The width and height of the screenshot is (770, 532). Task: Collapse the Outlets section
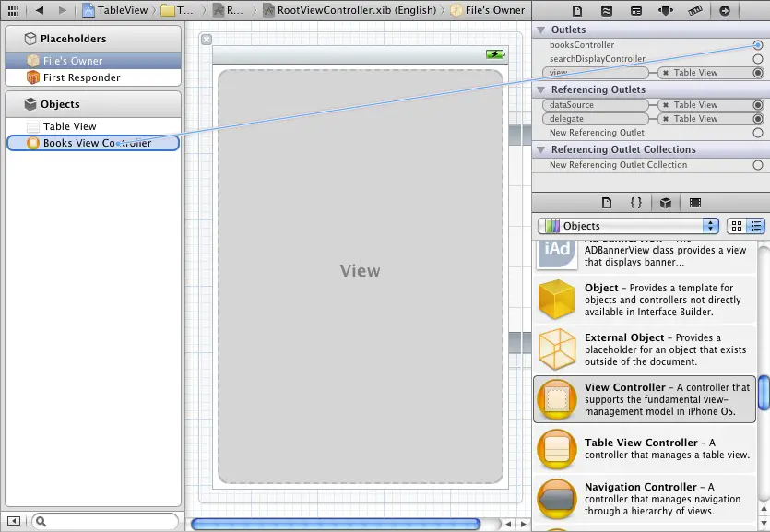tap(541, 30)
